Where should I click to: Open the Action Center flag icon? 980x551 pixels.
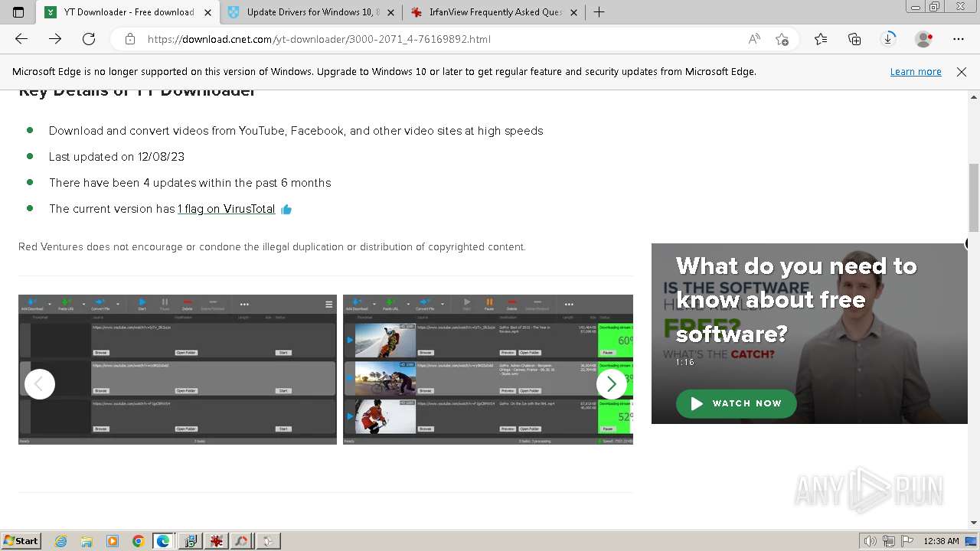[x=909, y=541]
